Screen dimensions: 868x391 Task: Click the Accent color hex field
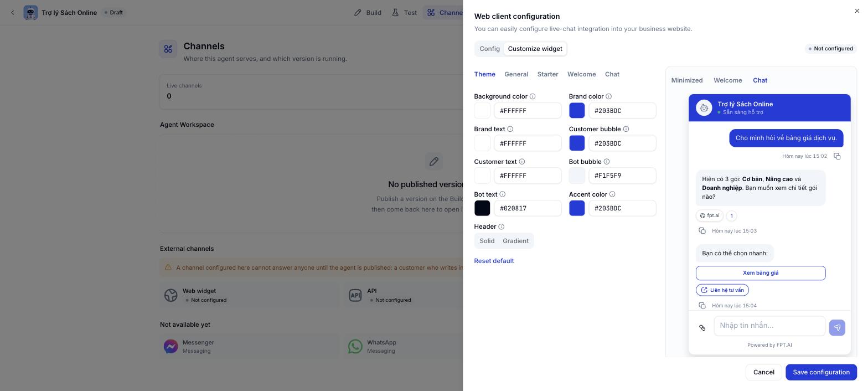click(622, 208)
